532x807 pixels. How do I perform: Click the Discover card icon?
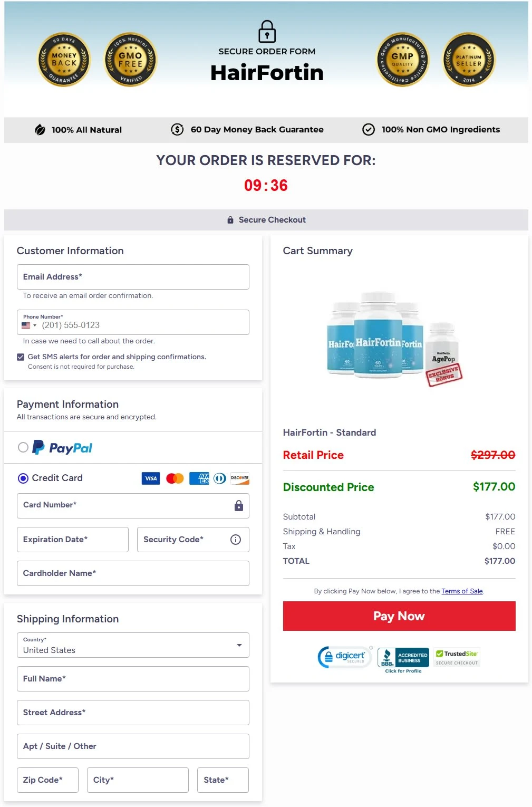[240, 478]
